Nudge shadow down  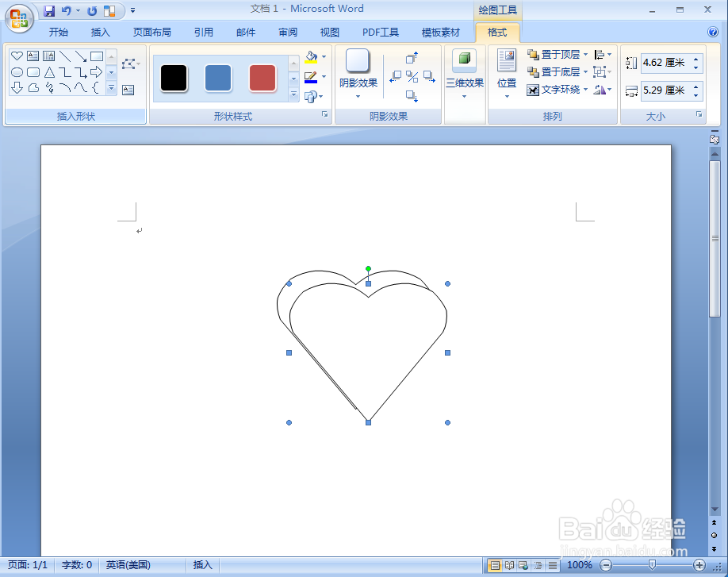coord(412,96)
